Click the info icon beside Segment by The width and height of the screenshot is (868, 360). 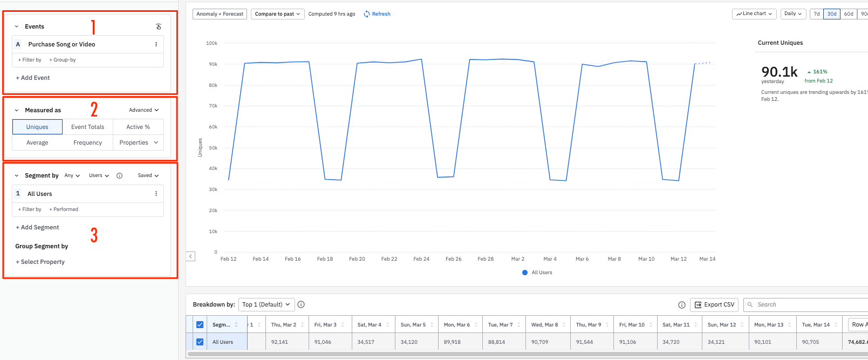coord(120,175)
